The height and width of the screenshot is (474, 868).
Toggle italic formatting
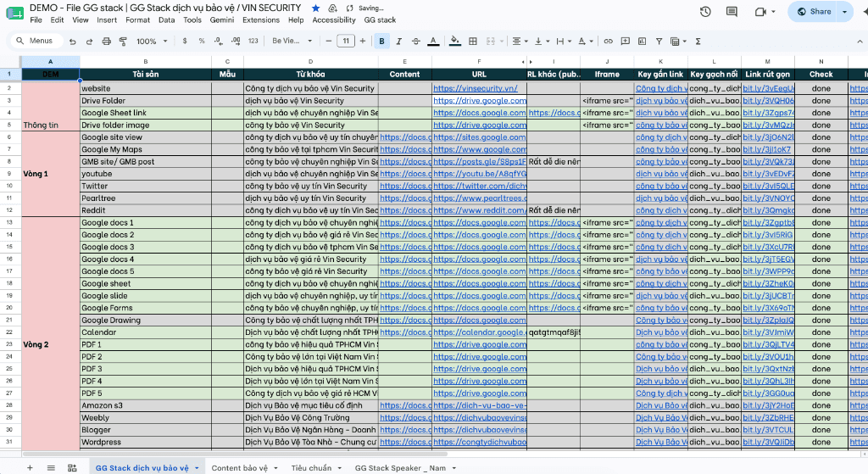point(398,41)
